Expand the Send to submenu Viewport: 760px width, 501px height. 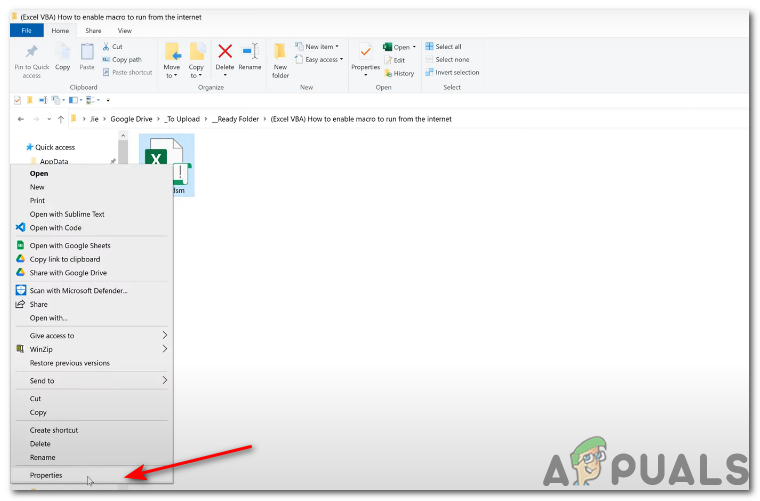tap(165, 380)
